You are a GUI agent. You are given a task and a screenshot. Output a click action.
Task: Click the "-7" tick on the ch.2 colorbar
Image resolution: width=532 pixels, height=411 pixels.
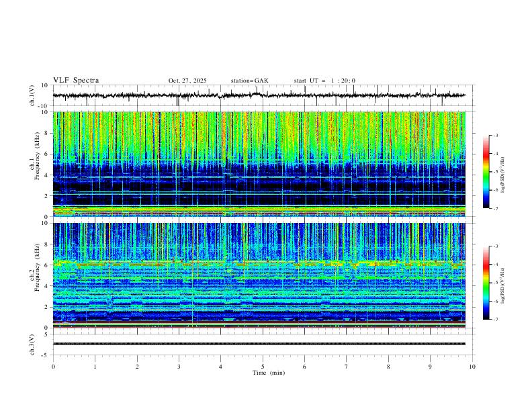click(x=496, y=320)
